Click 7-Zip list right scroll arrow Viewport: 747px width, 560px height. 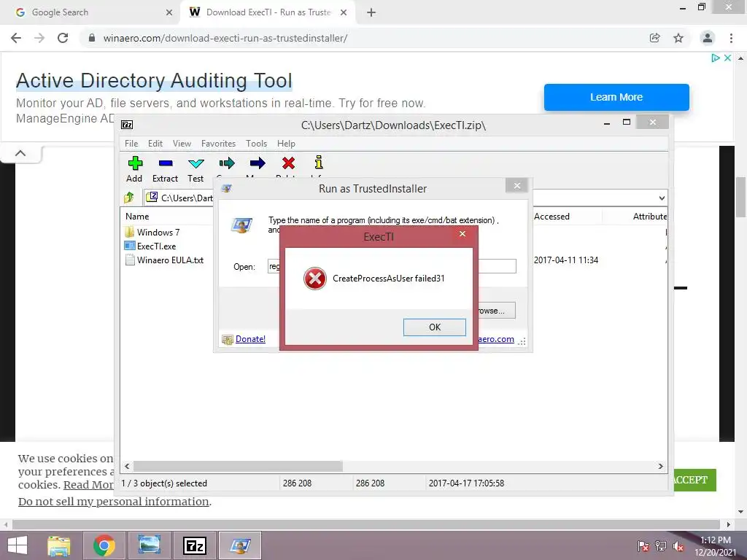[x=661, y=466]
